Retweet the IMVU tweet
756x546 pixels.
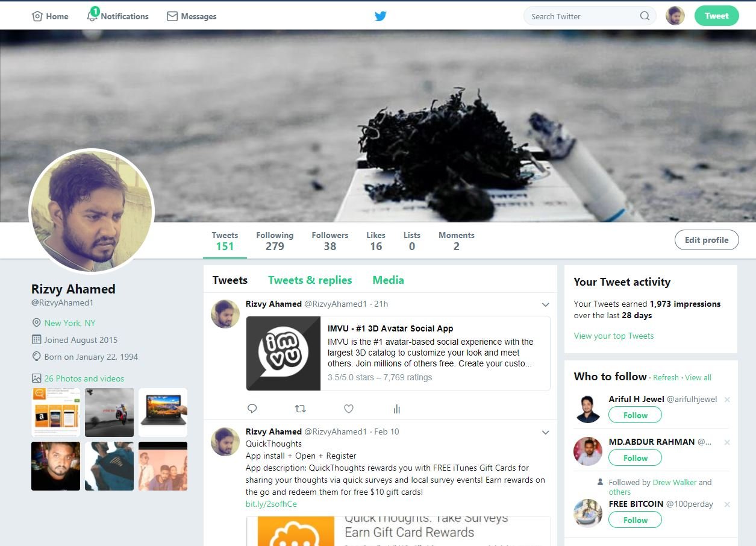[x=300, y=409]
